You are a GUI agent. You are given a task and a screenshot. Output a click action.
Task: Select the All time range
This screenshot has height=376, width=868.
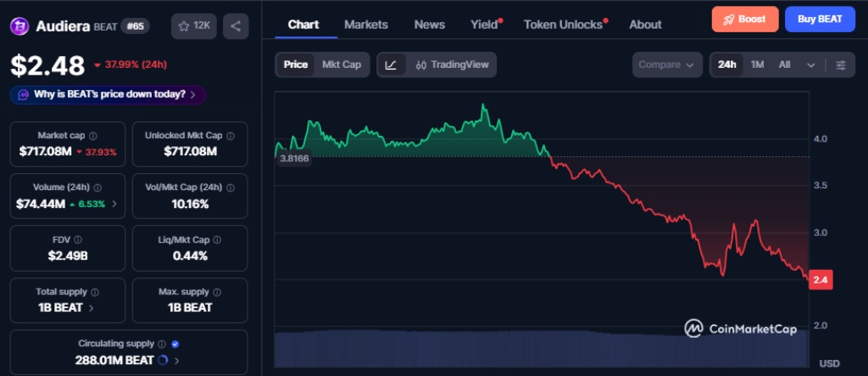click(x=784, y=65)
